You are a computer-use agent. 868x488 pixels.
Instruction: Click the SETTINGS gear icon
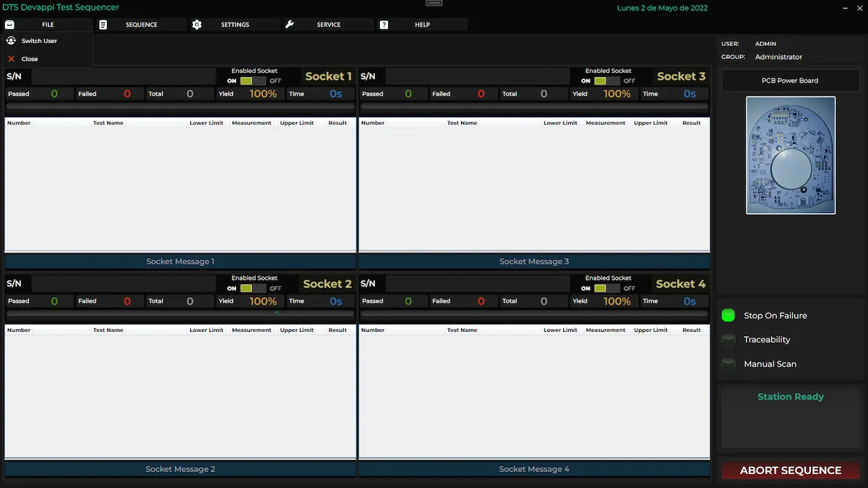197,24
